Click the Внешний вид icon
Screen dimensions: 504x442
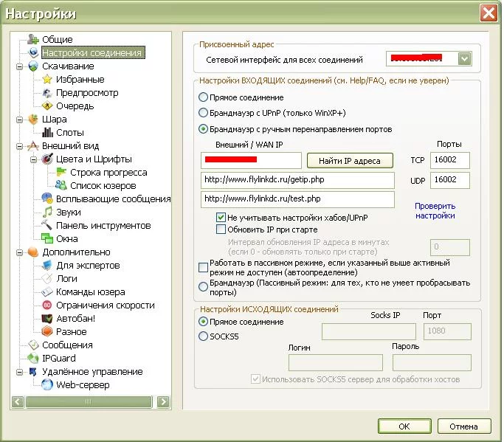point(33,146)
